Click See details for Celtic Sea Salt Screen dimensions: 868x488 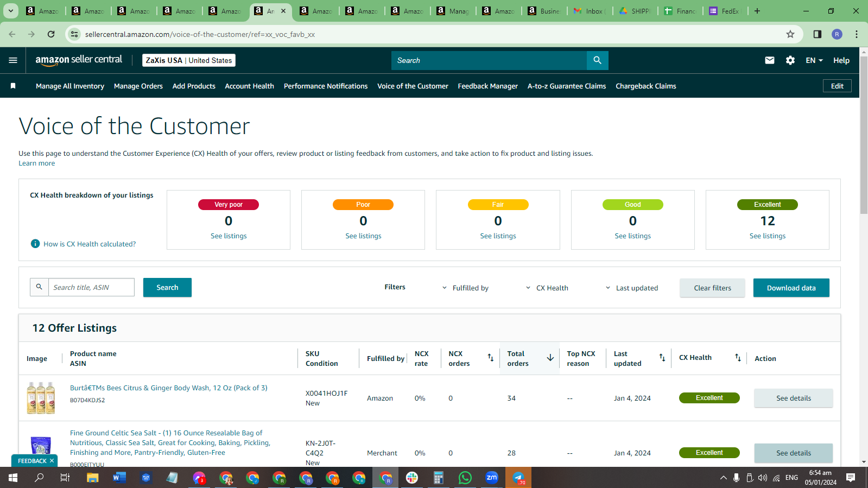[793, 453]
